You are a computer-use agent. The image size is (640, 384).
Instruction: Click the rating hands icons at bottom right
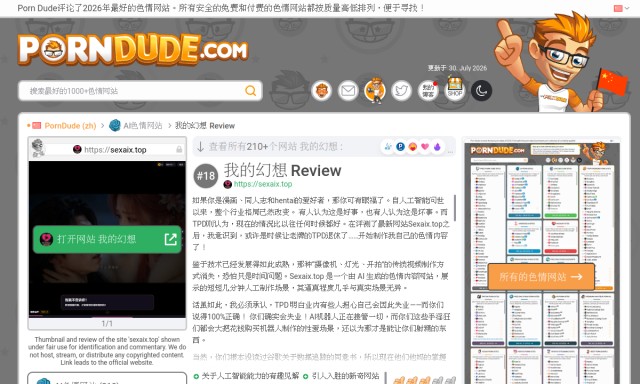[424, 380]
